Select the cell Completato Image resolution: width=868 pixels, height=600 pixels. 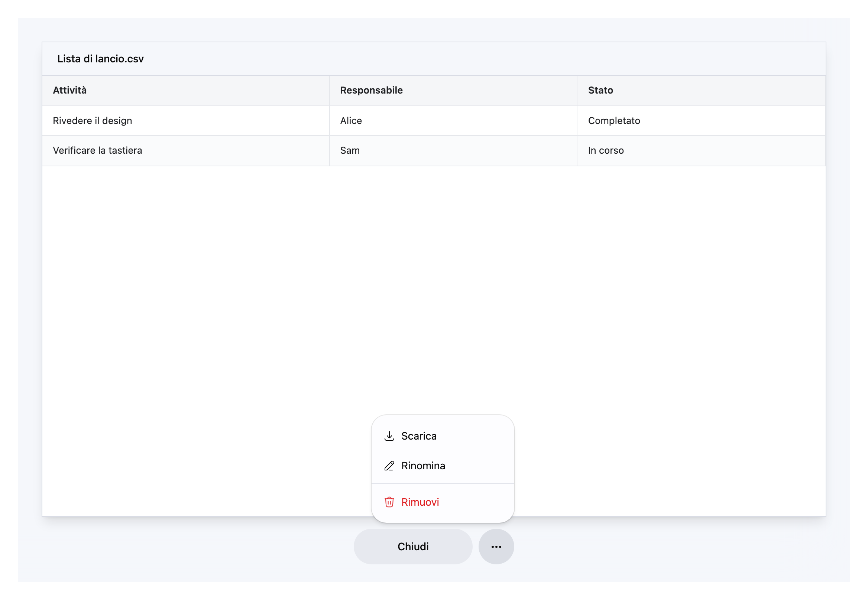click(701, 121)
